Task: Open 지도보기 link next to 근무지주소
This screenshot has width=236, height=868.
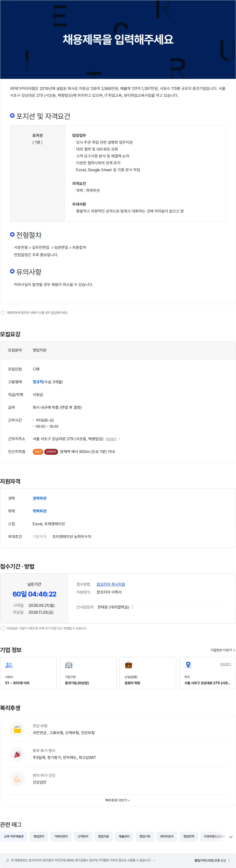Action: coord(111,439)
